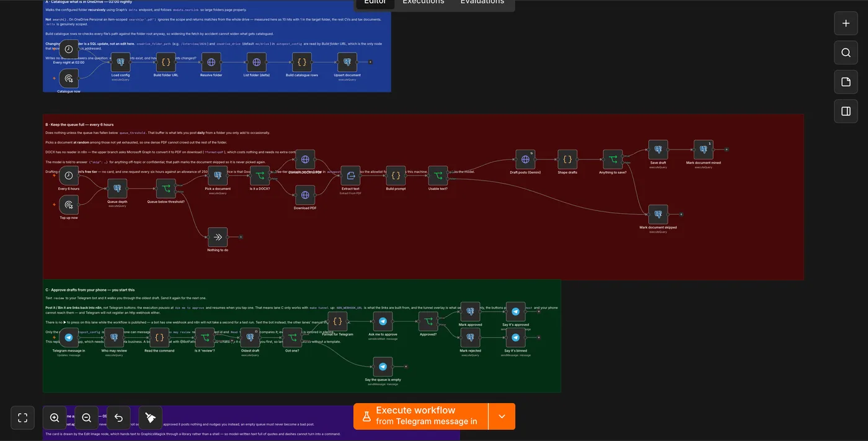Select the "Is it 'review'?" IF node

(205, 337)
